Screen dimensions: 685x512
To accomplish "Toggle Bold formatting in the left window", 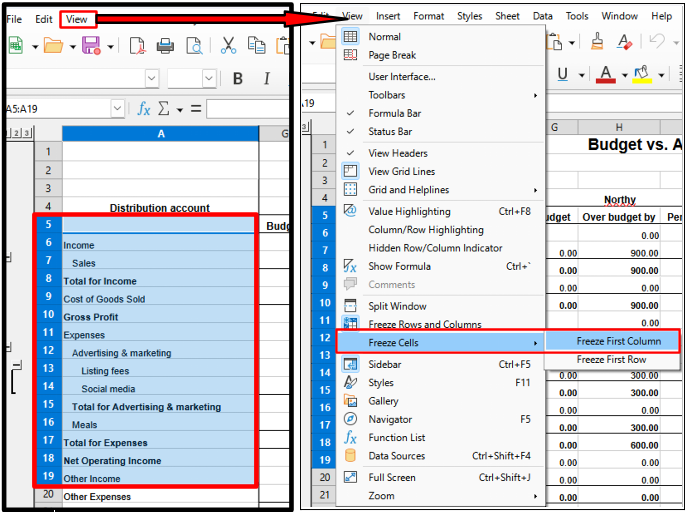I will pos(238,79).
